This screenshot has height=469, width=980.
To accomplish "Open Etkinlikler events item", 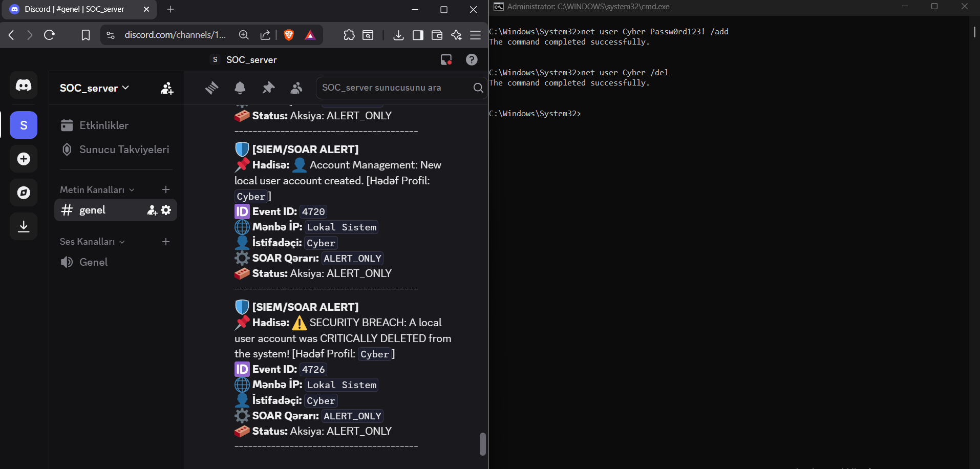I will click(x=116, y=125).
